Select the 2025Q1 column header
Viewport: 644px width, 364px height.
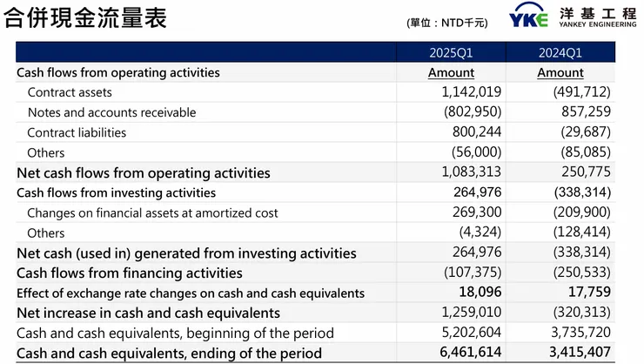click(x=451, y=52)
